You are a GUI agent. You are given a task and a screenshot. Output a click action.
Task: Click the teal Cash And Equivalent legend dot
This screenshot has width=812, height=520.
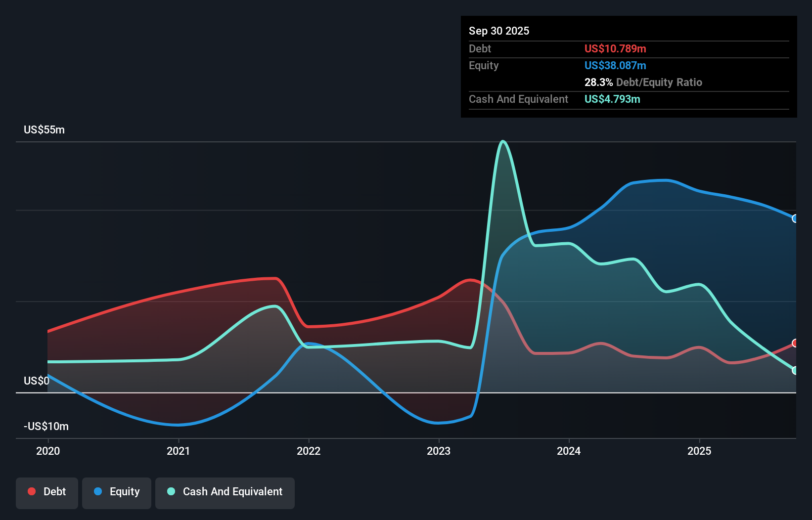[171, 491]
